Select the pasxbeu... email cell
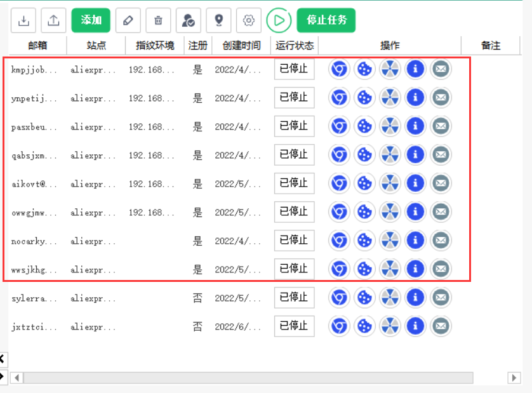Screen dimensions: 532x393 tap(34, 127)
